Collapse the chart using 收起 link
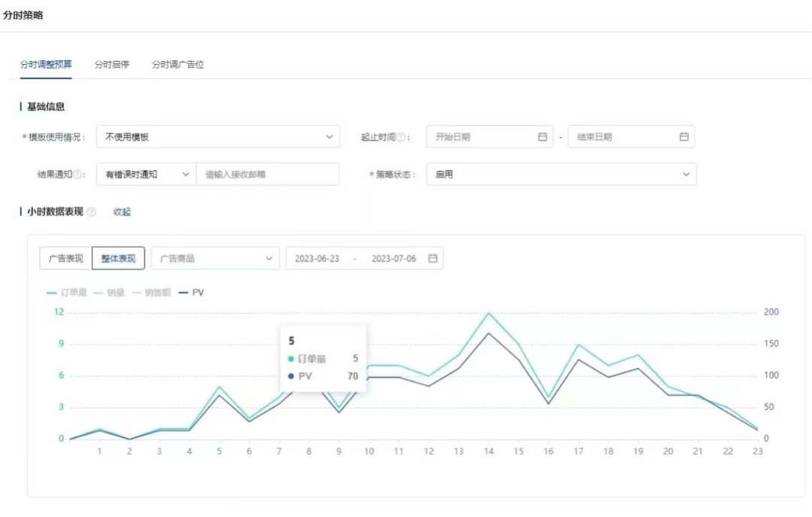 coord(122,212)
